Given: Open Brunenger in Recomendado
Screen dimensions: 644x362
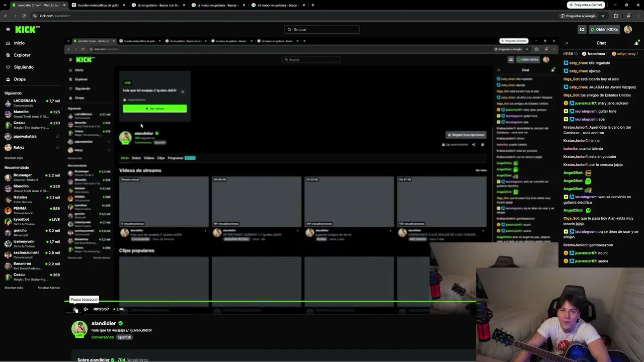Looking at the screenshot, I should click(x=32, y=177).
